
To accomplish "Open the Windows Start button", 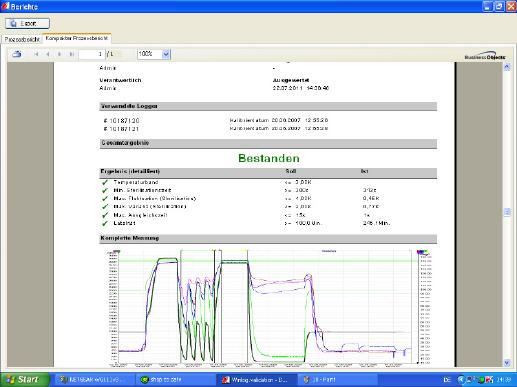I will pos(25,380).
